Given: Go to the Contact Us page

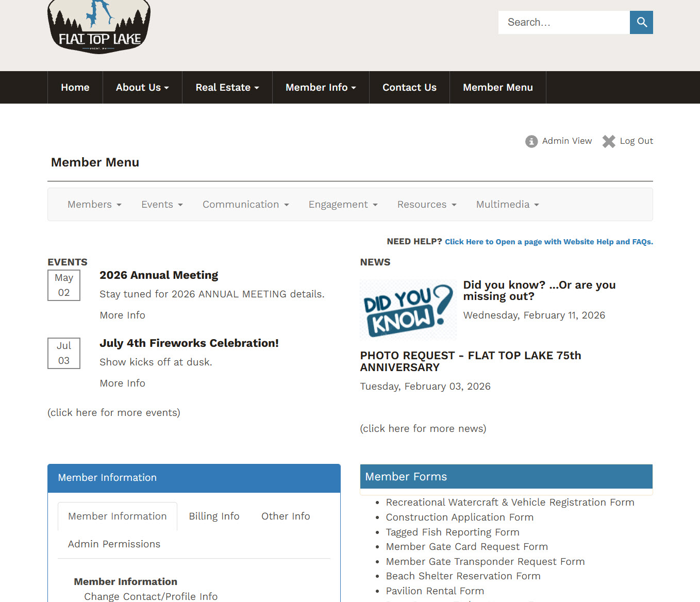Looking at the screenshot, I should point(409,88).
